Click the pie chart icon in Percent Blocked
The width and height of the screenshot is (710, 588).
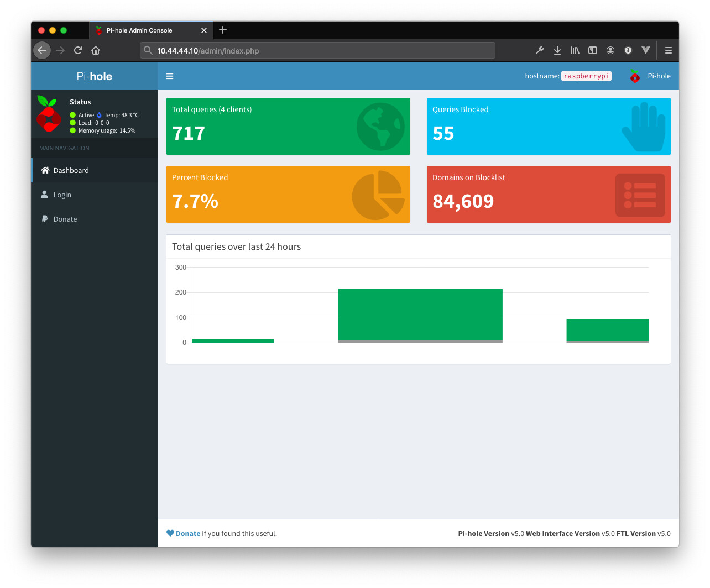pyautogui.click(x=378, y=195)
